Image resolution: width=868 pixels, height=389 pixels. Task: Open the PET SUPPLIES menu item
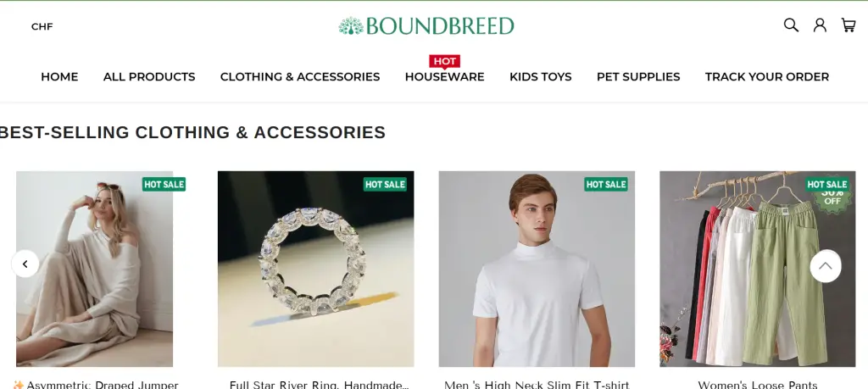tap(638, 77)
